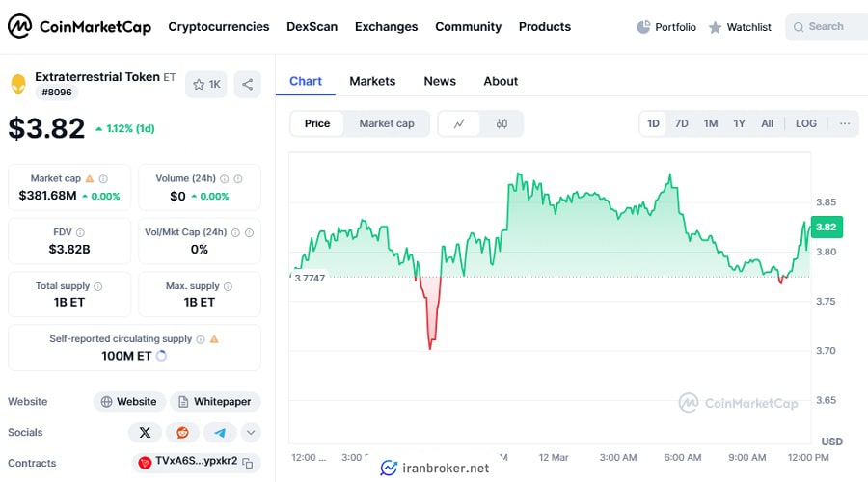The width and height of the screenshot is (868, 482).
Task: Switch to the Markets tab
Action: tap(372, 81)
